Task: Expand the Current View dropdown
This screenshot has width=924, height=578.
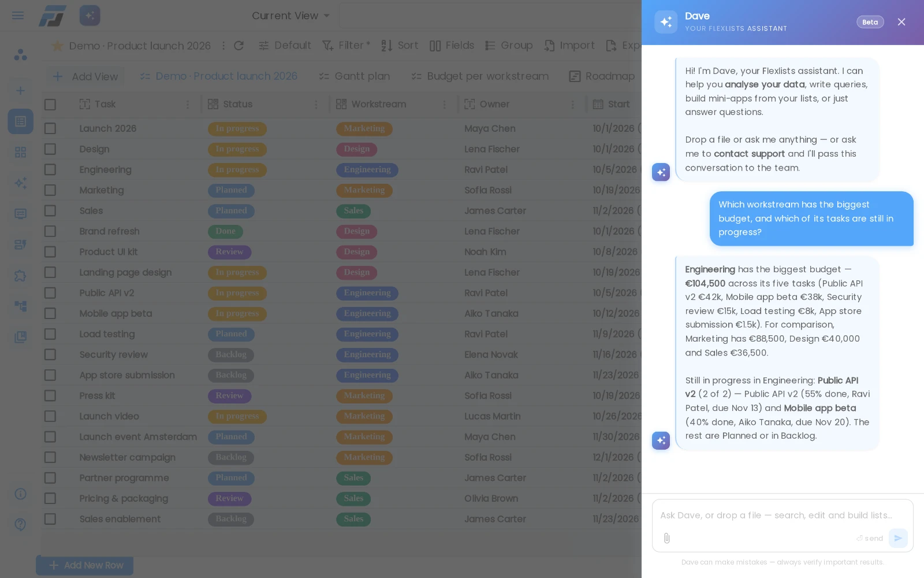Action: (x=291, y=16)
